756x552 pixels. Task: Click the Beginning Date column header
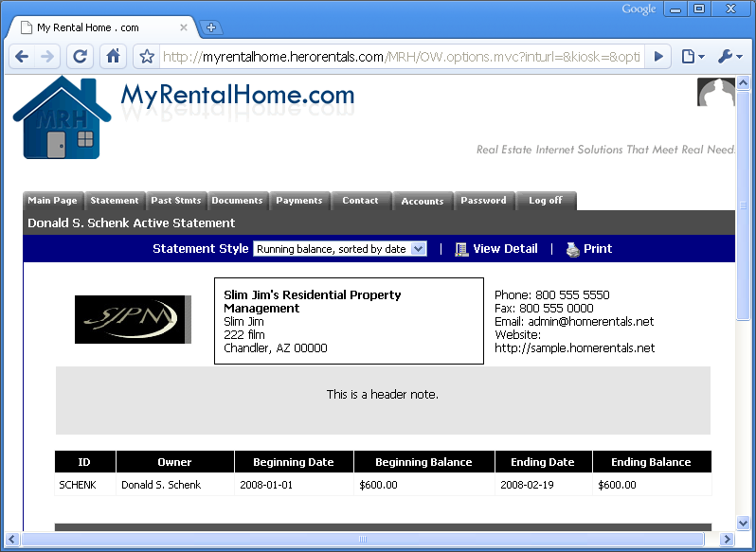(294, 462)
